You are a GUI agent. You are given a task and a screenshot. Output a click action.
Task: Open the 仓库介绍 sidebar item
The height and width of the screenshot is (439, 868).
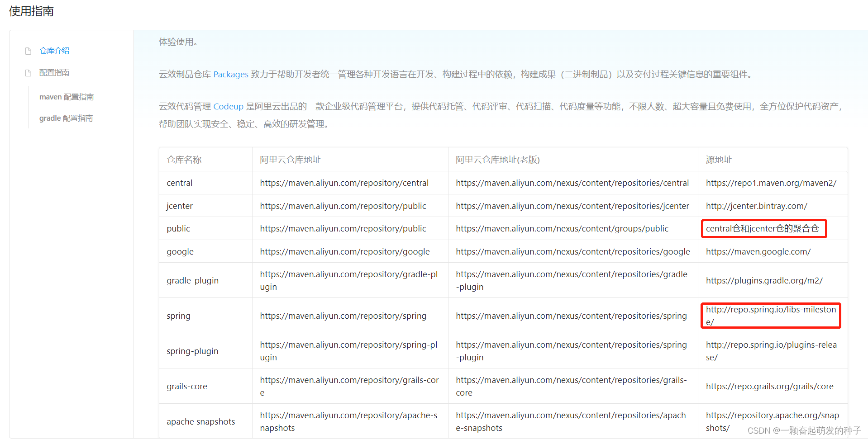tap(54, 51)
